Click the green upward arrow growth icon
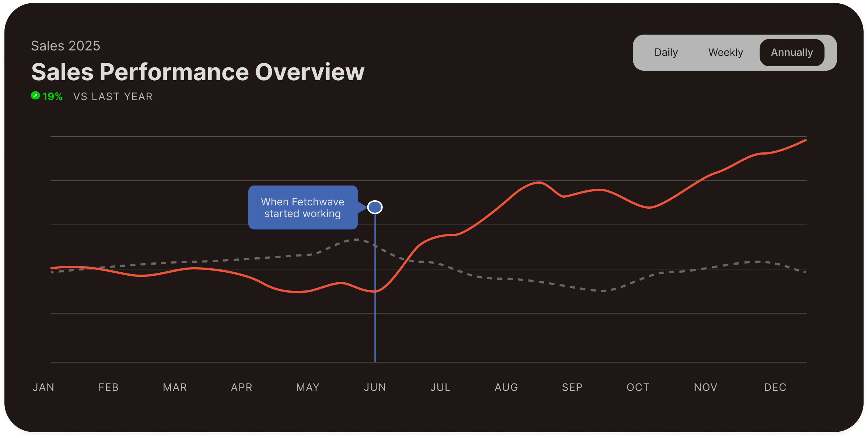868x438 pixels. [35, 96]
